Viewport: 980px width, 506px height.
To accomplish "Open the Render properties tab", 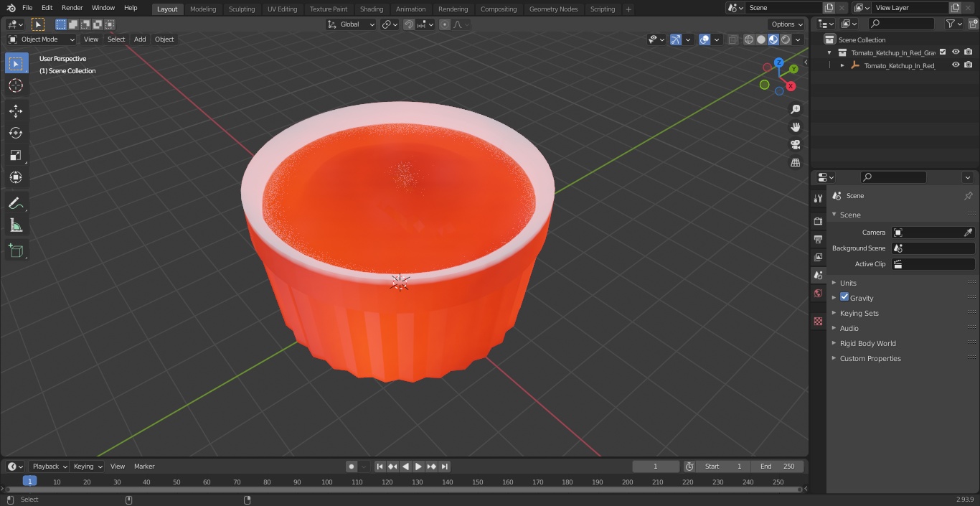I will coord(818,221).
